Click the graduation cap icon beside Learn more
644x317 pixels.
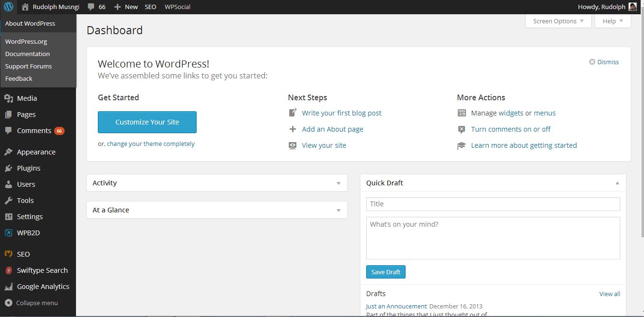[462, 145]
